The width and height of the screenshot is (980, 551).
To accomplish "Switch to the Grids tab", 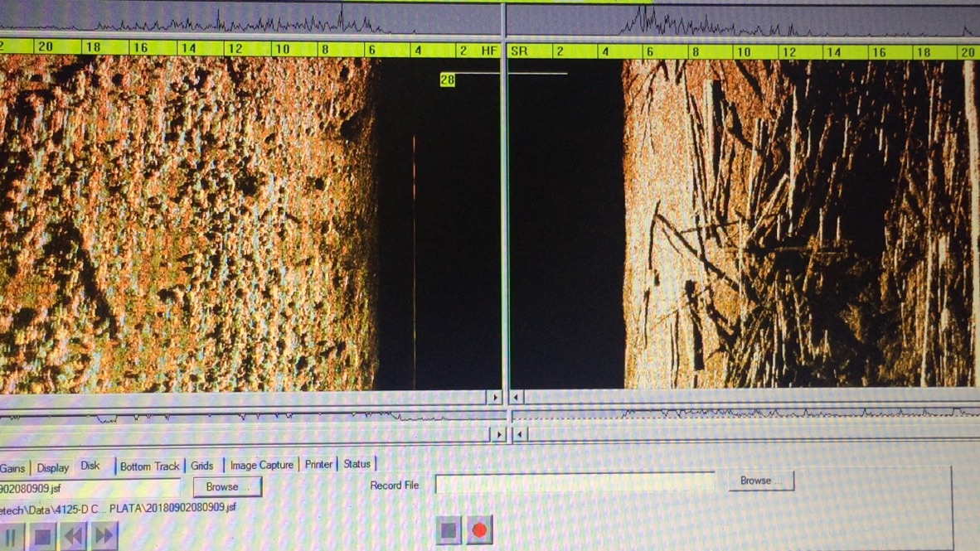I will (x=201, y=466).
